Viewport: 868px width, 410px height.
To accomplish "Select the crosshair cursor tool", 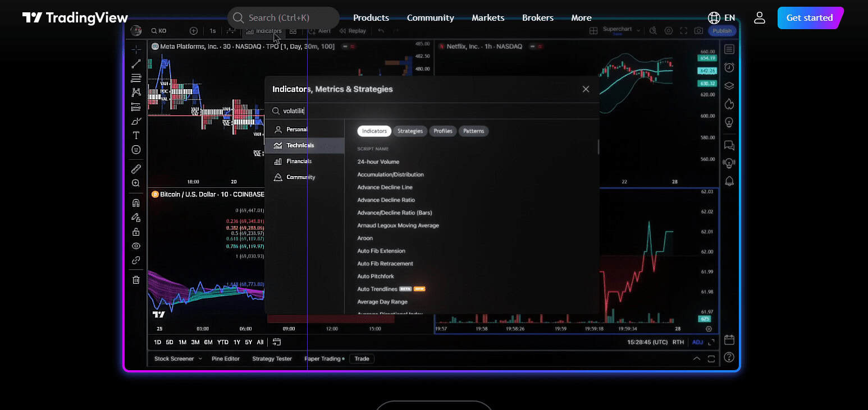I will (136, 50).
